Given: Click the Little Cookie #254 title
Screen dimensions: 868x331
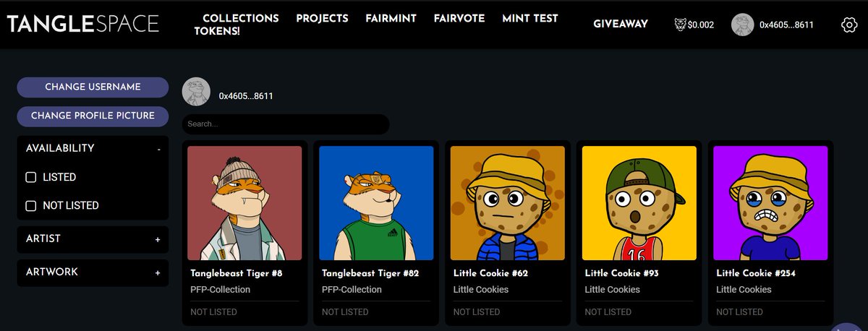Looking at the screenshot, I should click(757, 274).
